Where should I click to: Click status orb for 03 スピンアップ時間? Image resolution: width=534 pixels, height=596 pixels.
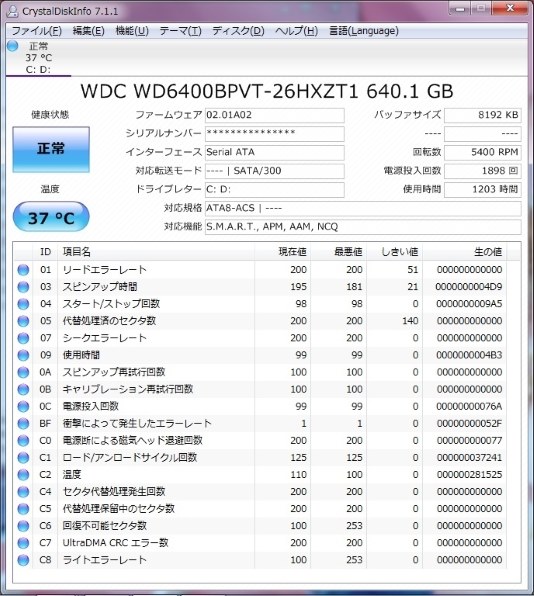[23, 287]
